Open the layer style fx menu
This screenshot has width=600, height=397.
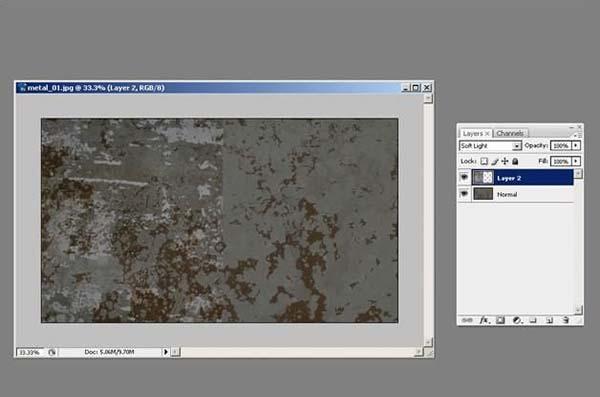pyautogui.click(x=484, y=320)
